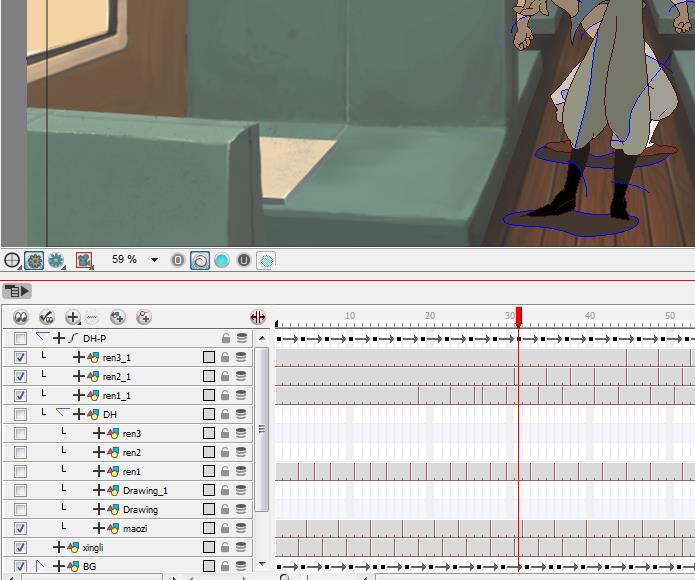Click the add peg icon in timeline toolbar
The height and width of the screenshot is (580, 695).
tap(144, 317)
